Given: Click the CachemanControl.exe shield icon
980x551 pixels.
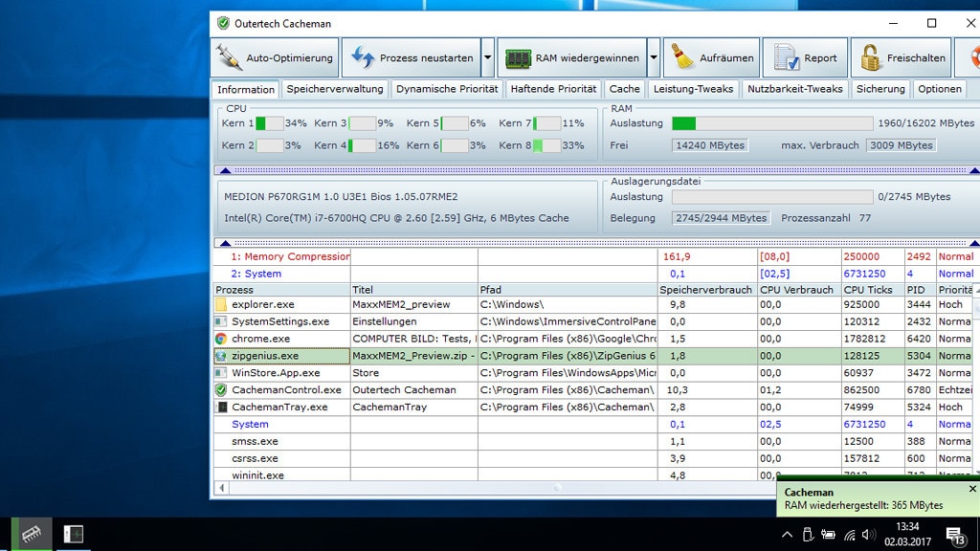Looking at the screenshot, I should pyautogui.click(x=221, y=390).
